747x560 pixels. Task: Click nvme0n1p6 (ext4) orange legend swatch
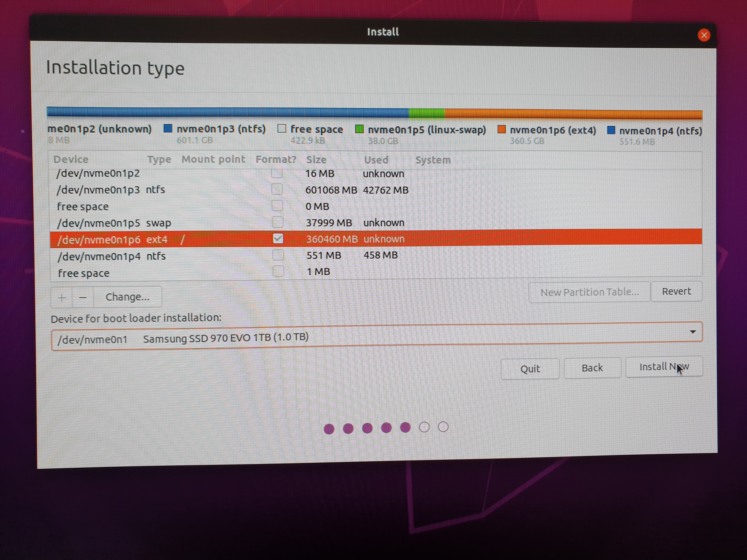pyautogui.click(x=502, y=129)
